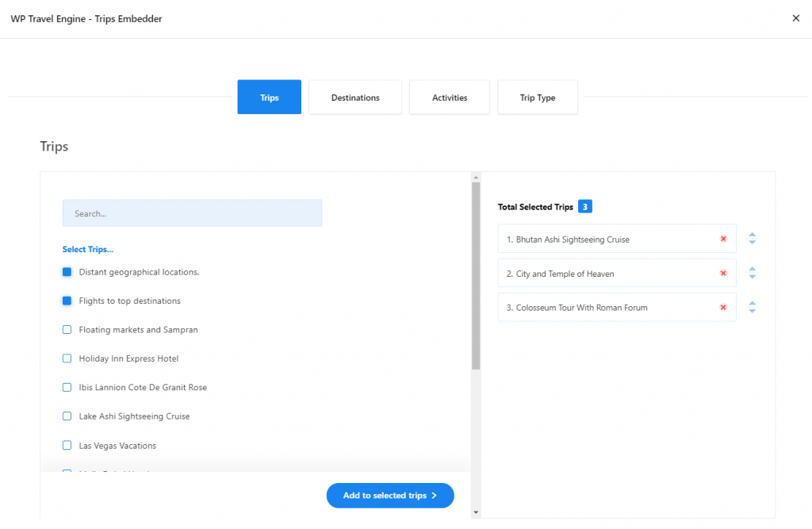Screen dimensions: 812x529
Task: Click scrollbar down arrow in trip list
Action: 476,512
